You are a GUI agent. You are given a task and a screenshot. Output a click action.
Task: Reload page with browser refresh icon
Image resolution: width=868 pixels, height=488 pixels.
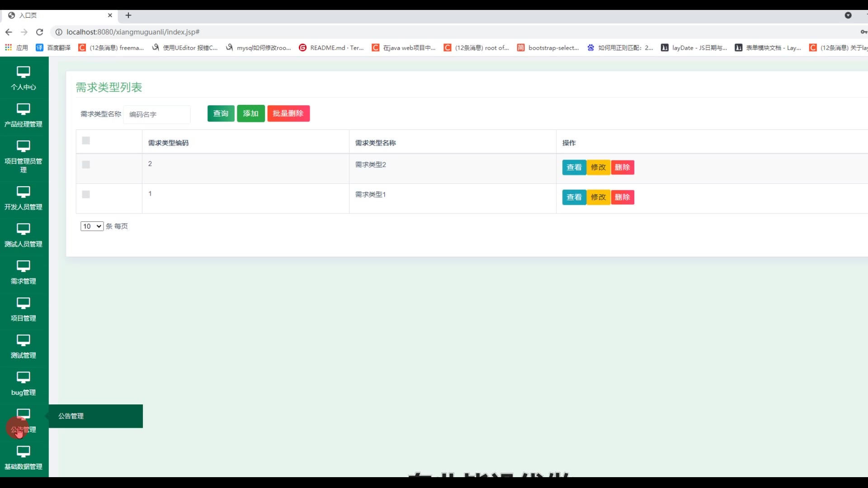[x=40, y=32]
